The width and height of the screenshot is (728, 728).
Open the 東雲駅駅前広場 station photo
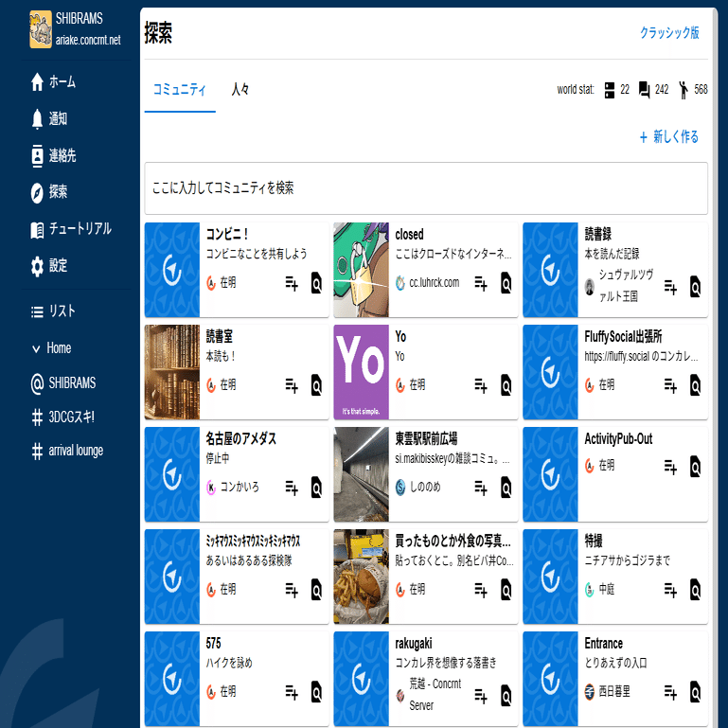coord(362,474)
